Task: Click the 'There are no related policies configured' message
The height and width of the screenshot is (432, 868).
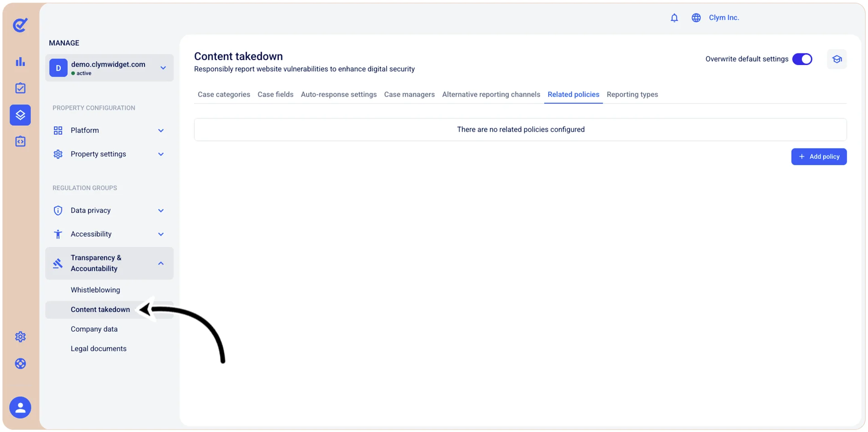Action: coord(520,129)
